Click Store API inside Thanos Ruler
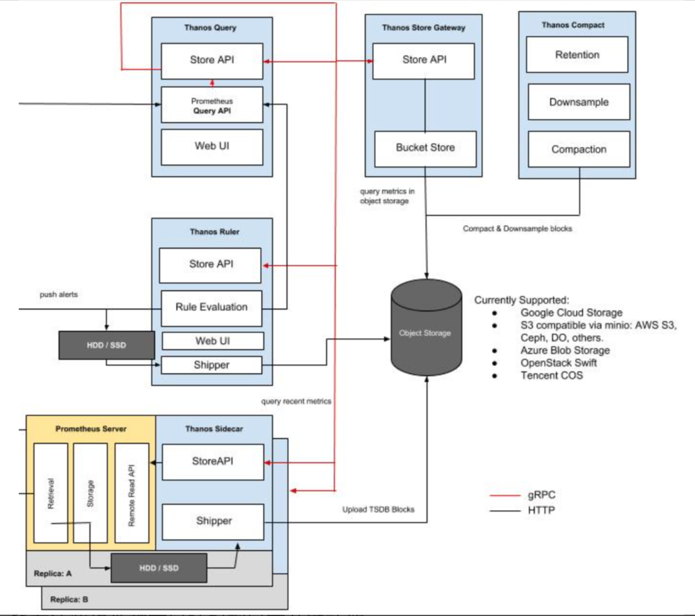The width and height of the screenshot is (695, 616). coord(211,265)
